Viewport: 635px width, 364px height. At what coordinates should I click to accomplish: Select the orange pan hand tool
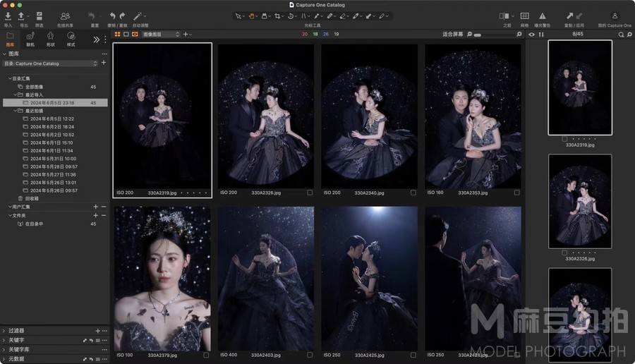(251, 16)
